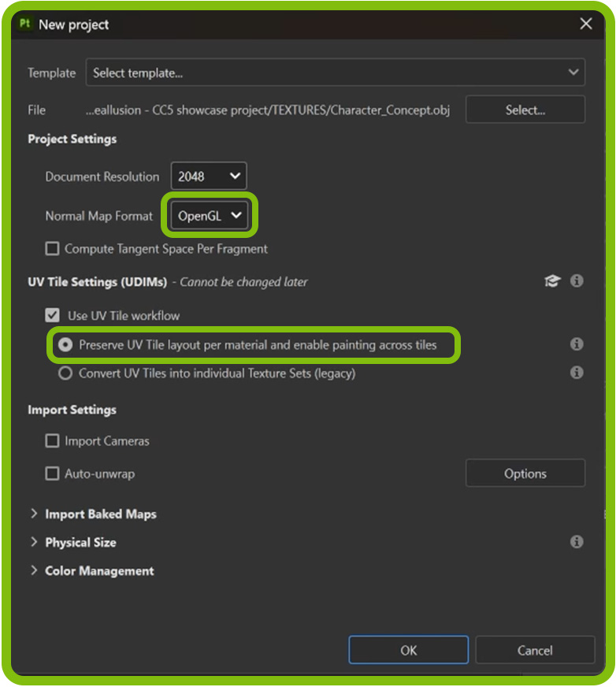Click info icon for Convert UV Tiles legacy
This screenshot has height=687, width=616.
[x=577, y=373]
